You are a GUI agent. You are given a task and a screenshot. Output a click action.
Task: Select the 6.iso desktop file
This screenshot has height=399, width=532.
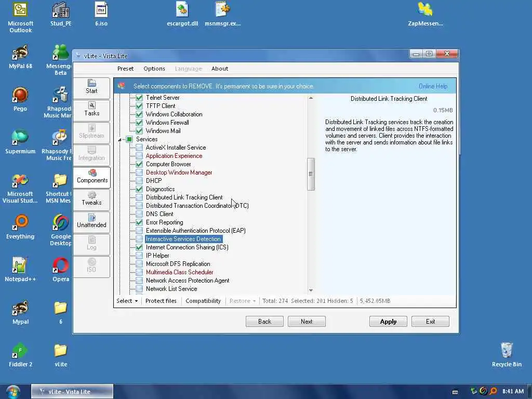click(x=101, y=14)
